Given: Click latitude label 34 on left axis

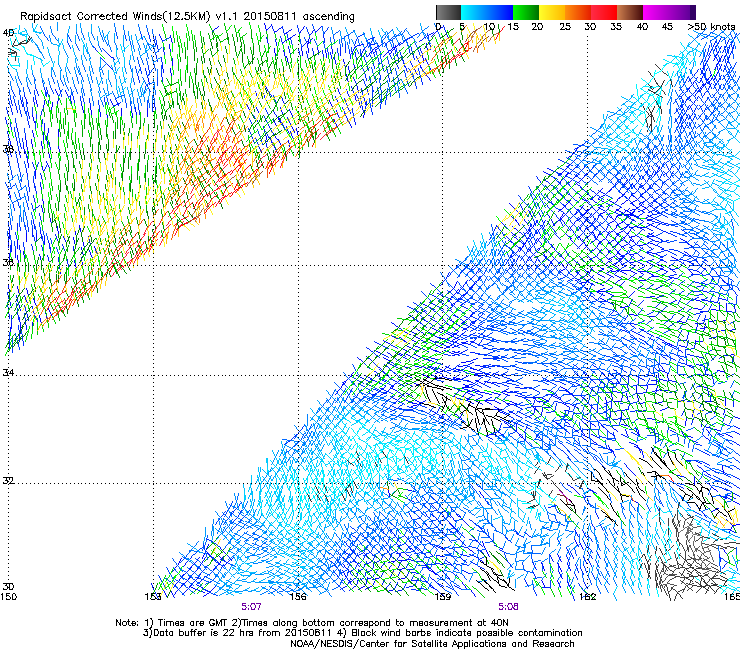Looking at the screenshot, I should coord(8,373).
